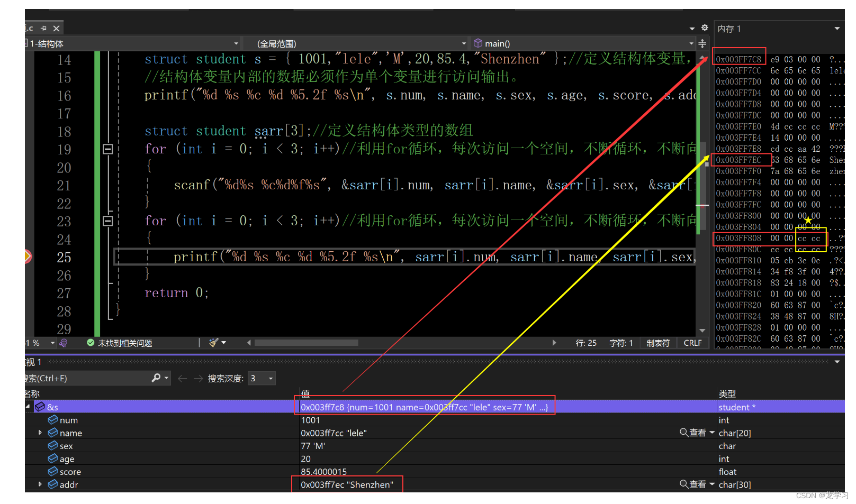Change 搜索深度 depth combo box
The image size is (856, 504).
[x=262, y=378]
